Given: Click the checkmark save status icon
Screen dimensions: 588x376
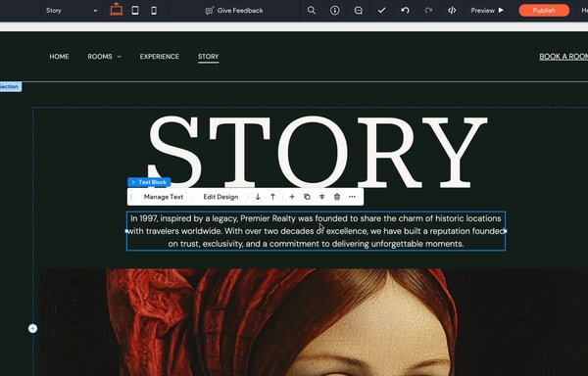Looking at the screenshot, I should tap(381, 11).
